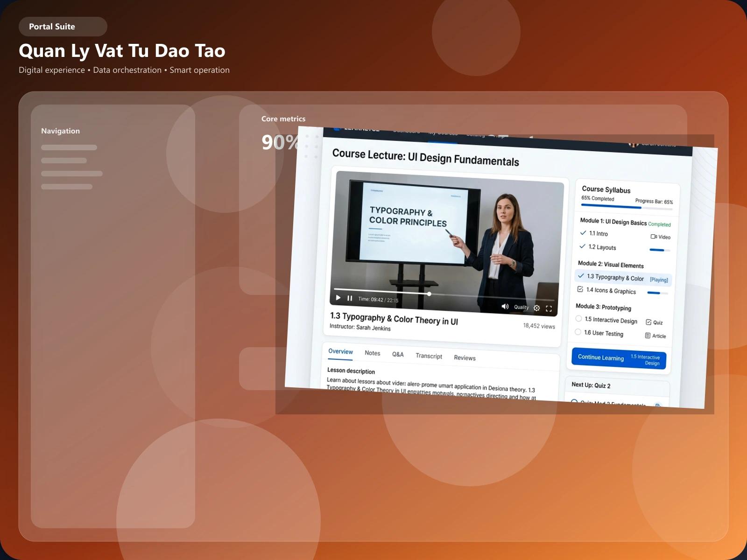This screenshot has width=747, height=560.
Task: Switch to the Overview tab
Action: tap(341, 351)
